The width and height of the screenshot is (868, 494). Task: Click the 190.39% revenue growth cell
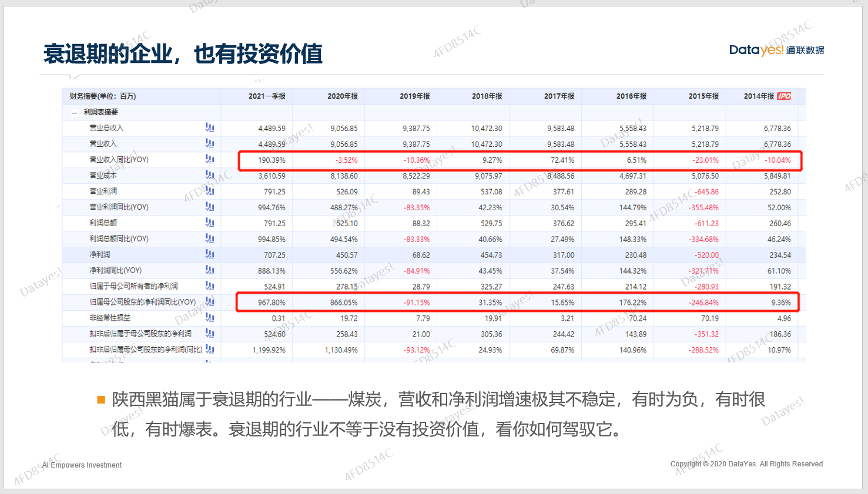(272, 160)
